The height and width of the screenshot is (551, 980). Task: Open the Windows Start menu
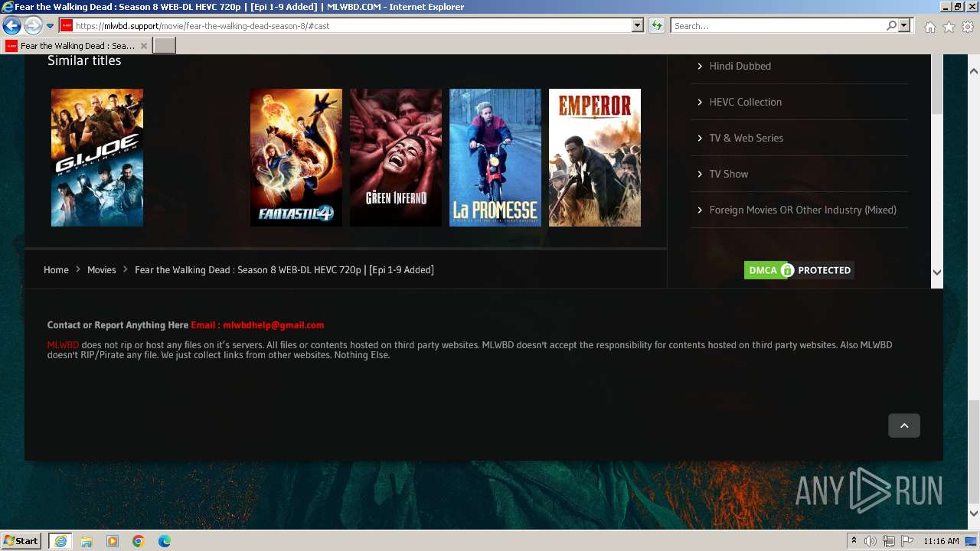point(21,540)
